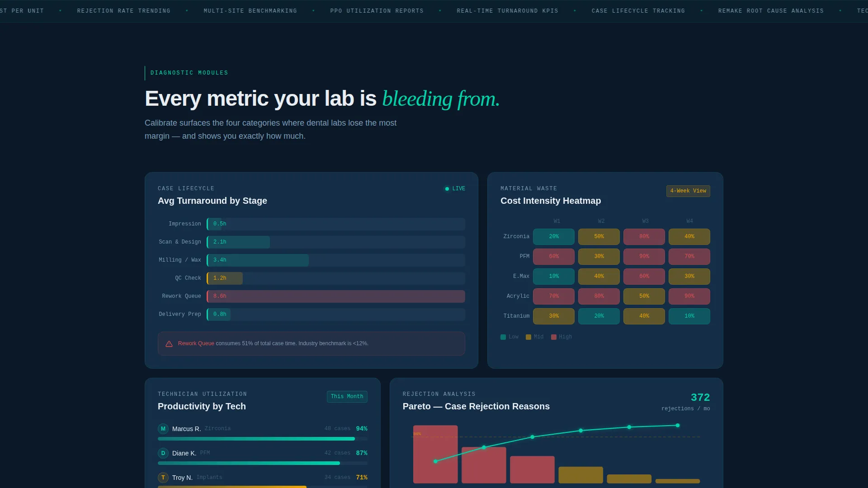Click E.Max W1 10% heatmap cell

click(554, 277)
